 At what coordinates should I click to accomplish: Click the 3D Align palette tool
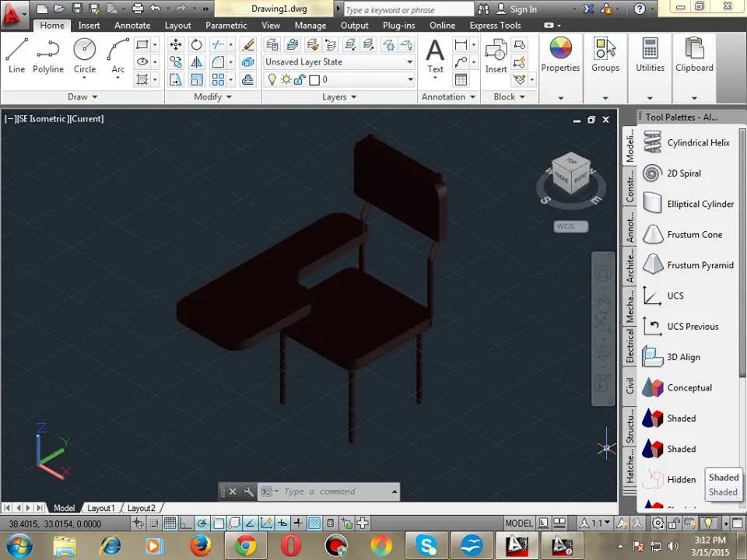click(672, 357)
